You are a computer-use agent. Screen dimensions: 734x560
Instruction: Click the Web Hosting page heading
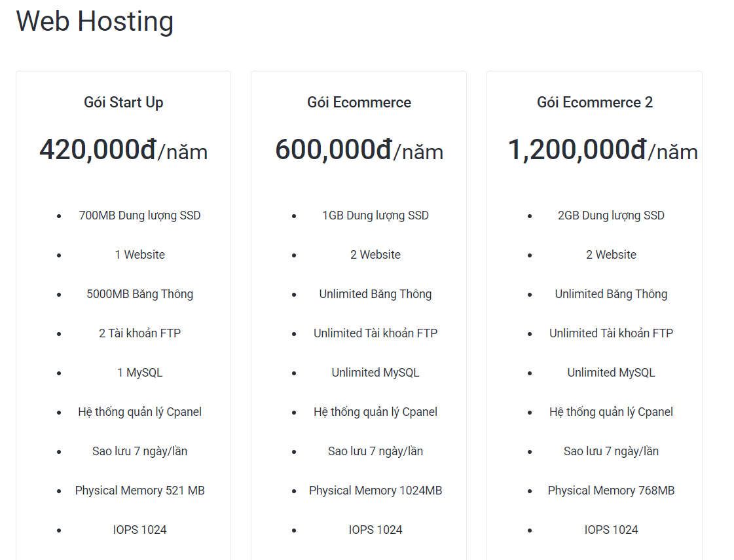(x=96, y=21)
